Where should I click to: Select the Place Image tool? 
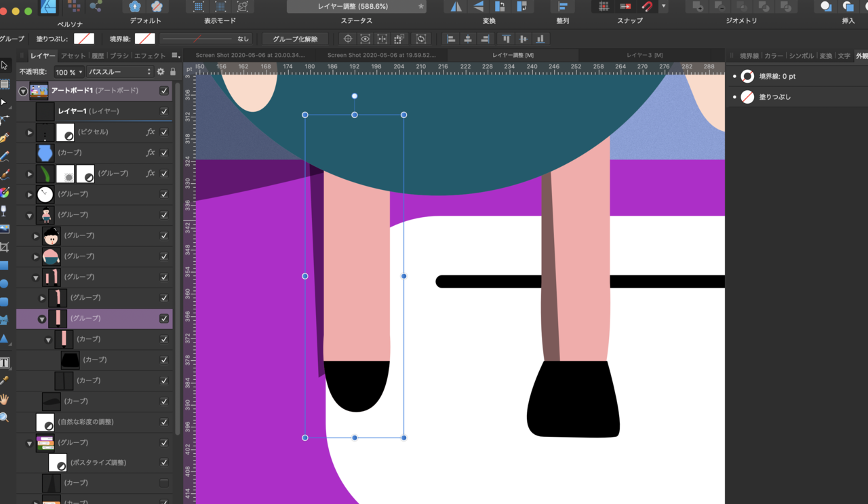5,229
